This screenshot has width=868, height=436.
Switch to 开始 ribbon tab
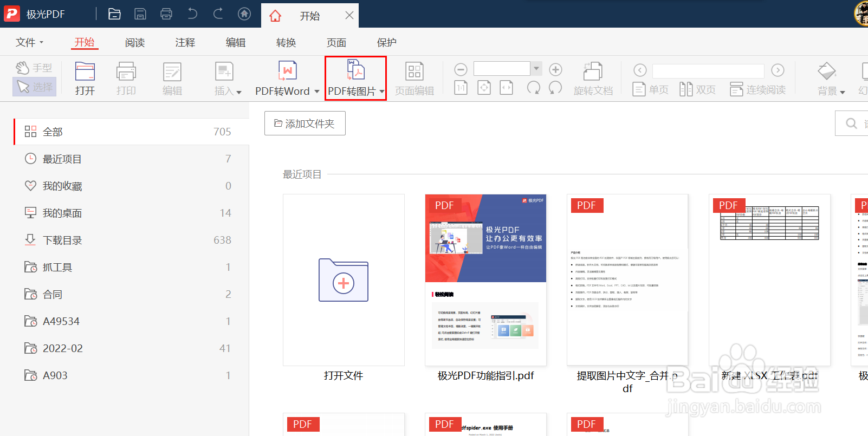point(85,42)
